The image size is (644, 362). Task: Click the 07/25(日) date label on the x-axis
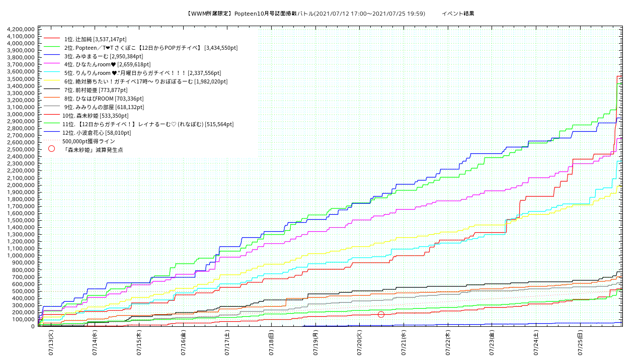point(580,343)
